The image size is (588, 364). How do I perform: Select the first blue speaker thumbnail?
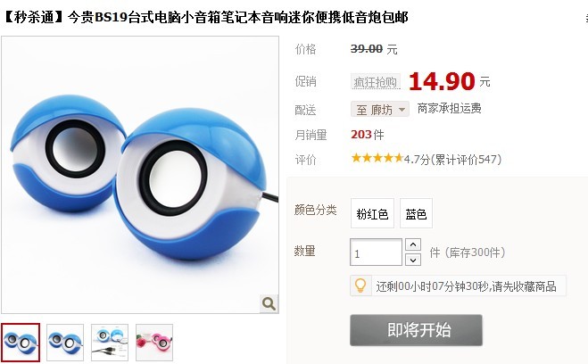click(21, 342)
